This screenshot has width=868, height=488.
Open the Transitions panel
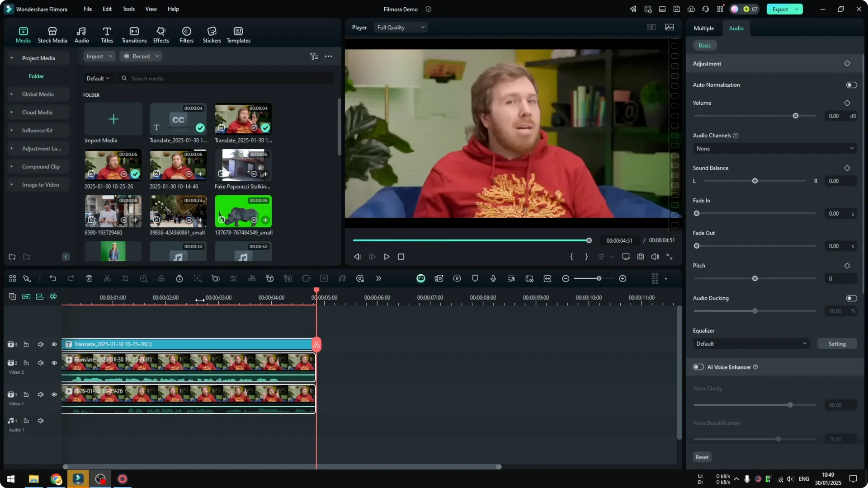[x=134, y=34]
